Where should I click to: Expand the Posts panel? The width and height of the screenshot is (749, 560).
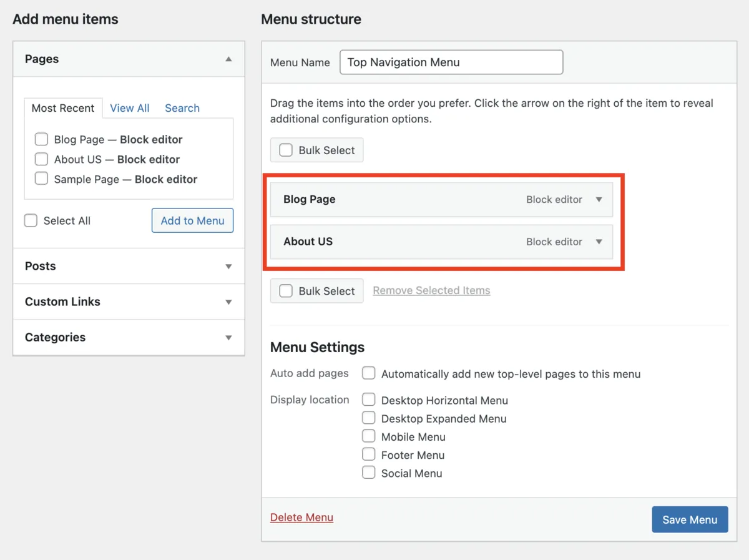coord(228,267)
